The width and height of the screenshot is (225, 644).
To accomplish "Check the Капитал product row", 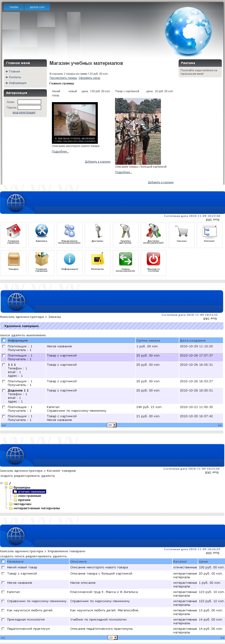I will pos(3,592).
